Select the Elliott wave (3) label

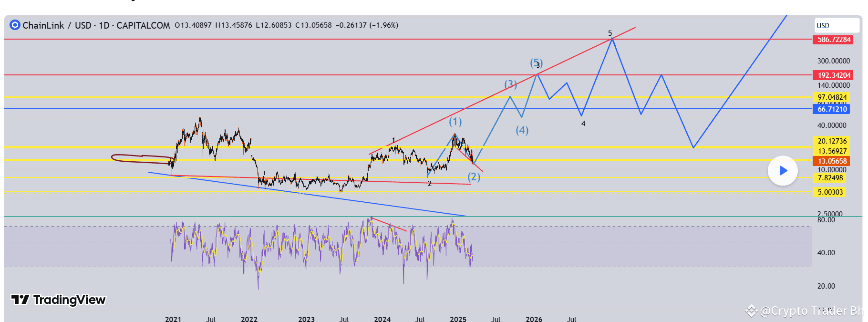511,84
